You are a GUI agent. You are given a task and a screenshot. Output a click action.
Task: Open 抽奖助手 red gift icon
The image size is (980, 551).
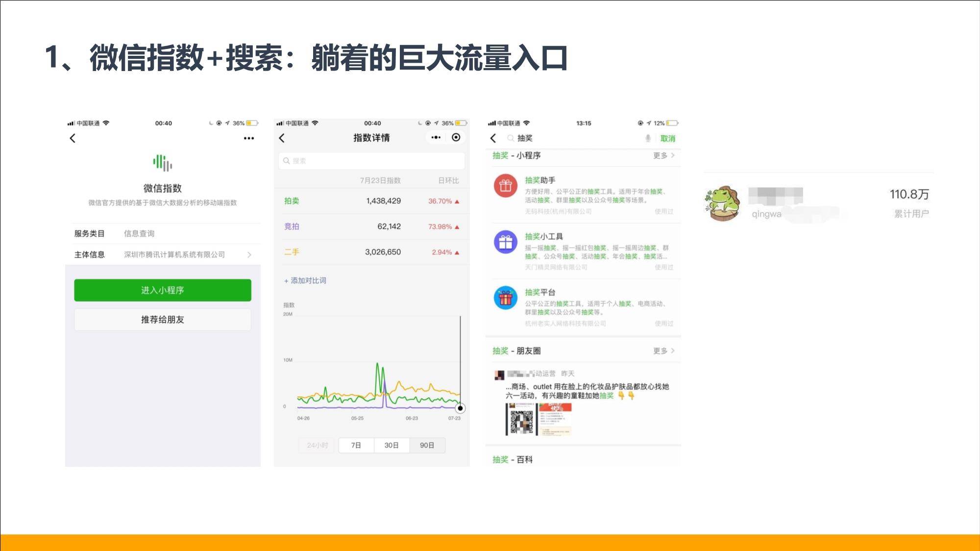[506, 186]
